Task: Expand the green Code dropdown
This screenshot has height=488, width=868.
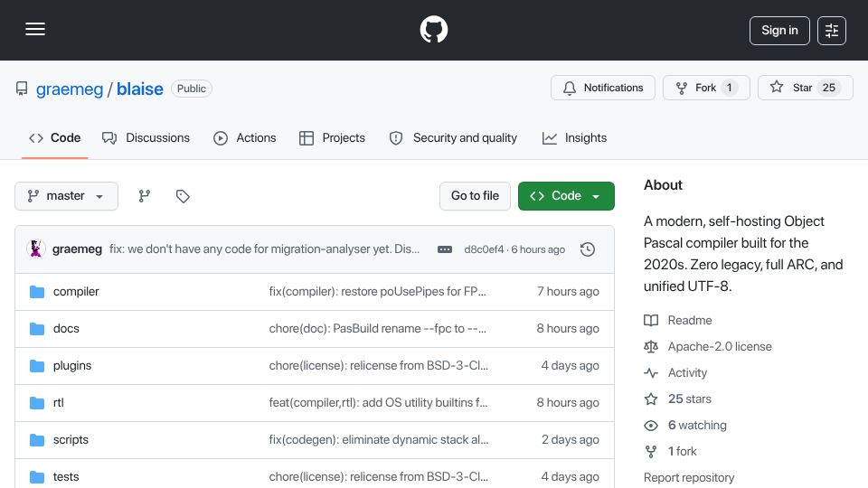Action: pyautogui.click(x=566, y=196)
